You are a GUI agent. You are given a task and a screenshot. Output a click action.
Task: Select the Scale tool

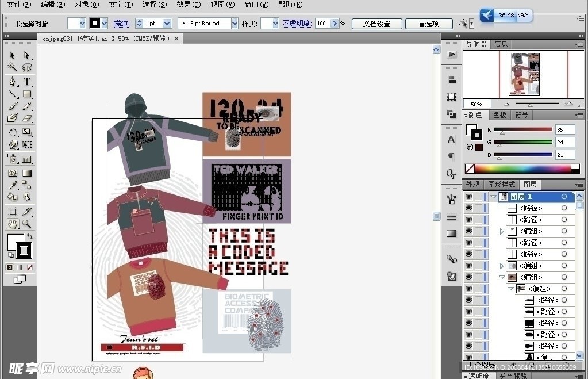pyautogui.click(x=26, y=132)
